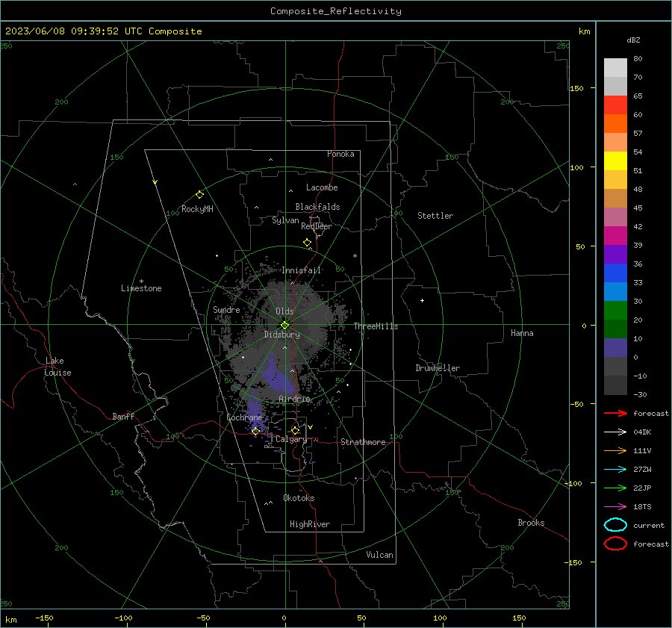Click the Lake Louise label
This screenshot has width=672, height=628.
tap(57, 367)
